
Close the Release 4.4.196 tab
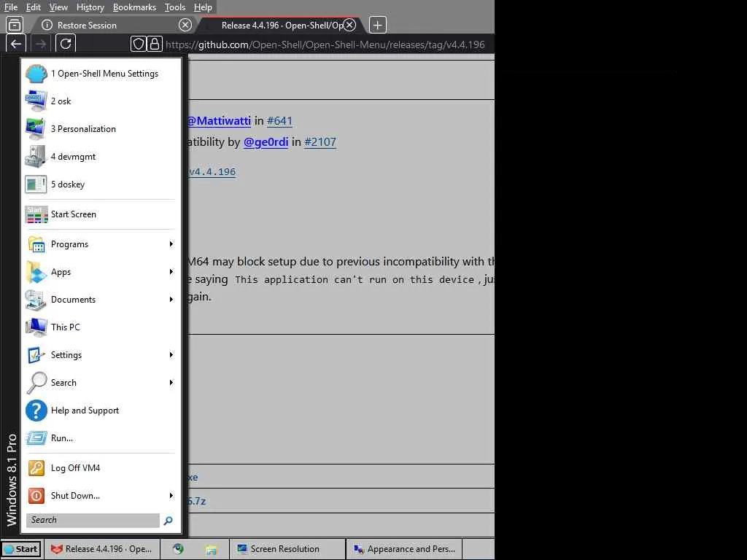[x=349, y=25]
